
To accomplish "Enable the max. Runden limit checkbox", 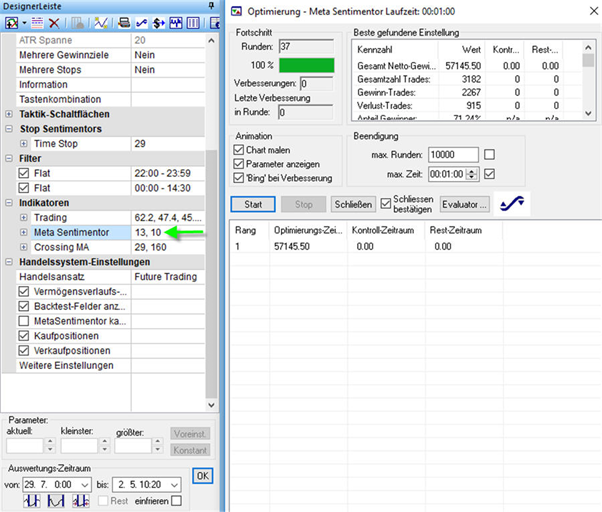I will (490, 155).
